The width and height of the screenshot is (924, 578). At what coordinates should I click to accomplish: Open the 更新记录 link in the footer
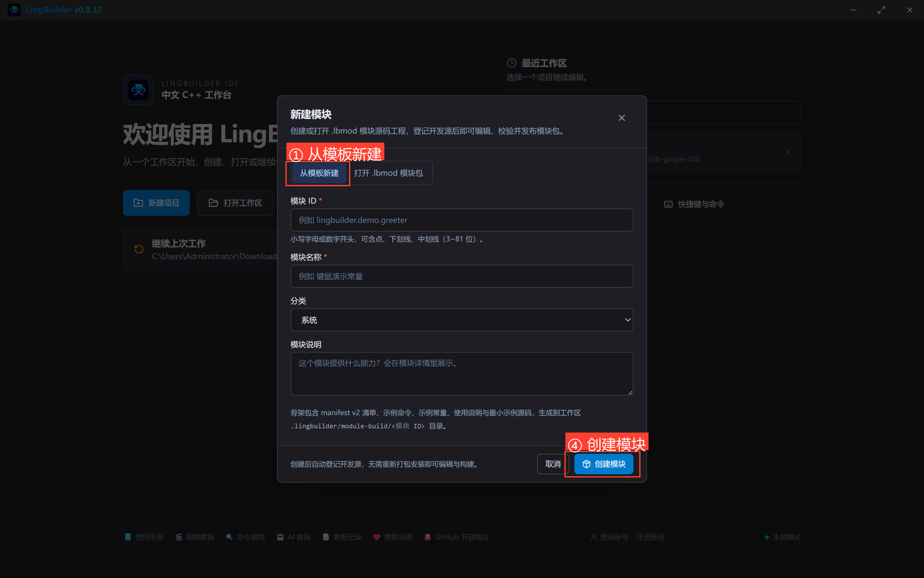click(342, 537)
